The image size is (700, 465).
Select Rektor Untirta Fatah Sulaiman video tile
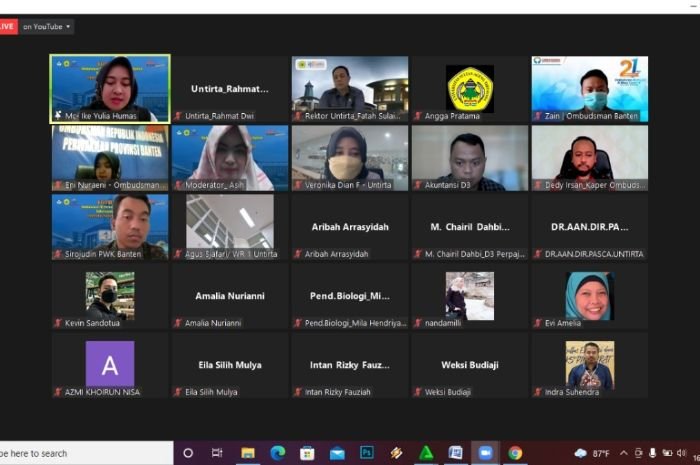click(x=349, y=88)
